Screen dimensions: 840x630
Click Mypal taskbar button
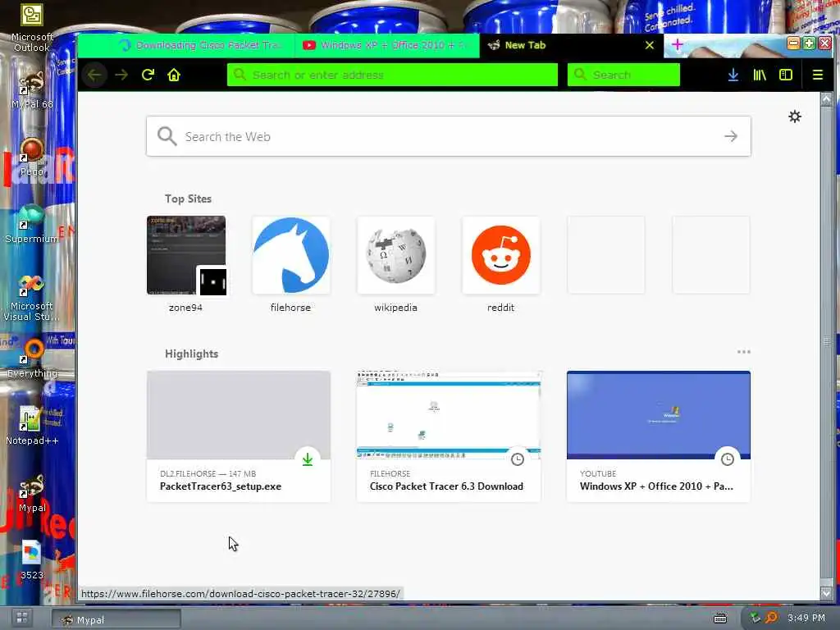pyautogui.click(x=116, y=619)
